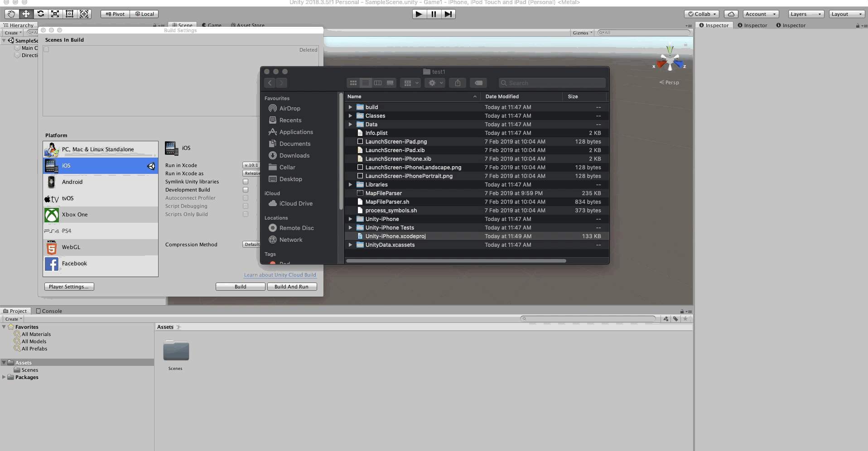The width and height of the screenshot is (868, 451).
Task: Select the third Inspector tab
Action: pos(791,25)
